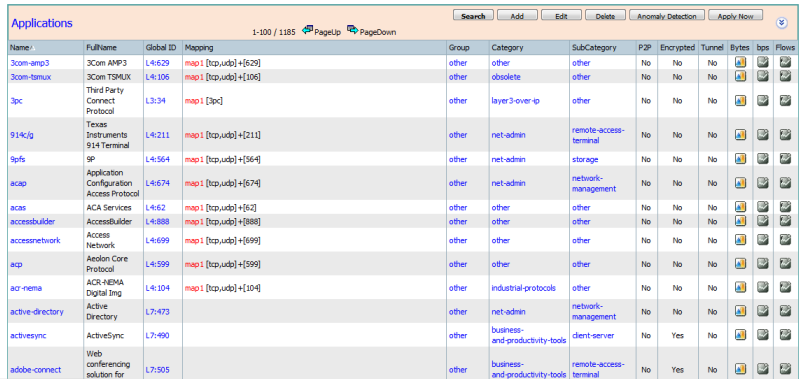The image size is (805, 379).
Task: Open Bytes chart icon for accessbuilder
Action: [x=740, y=221]
